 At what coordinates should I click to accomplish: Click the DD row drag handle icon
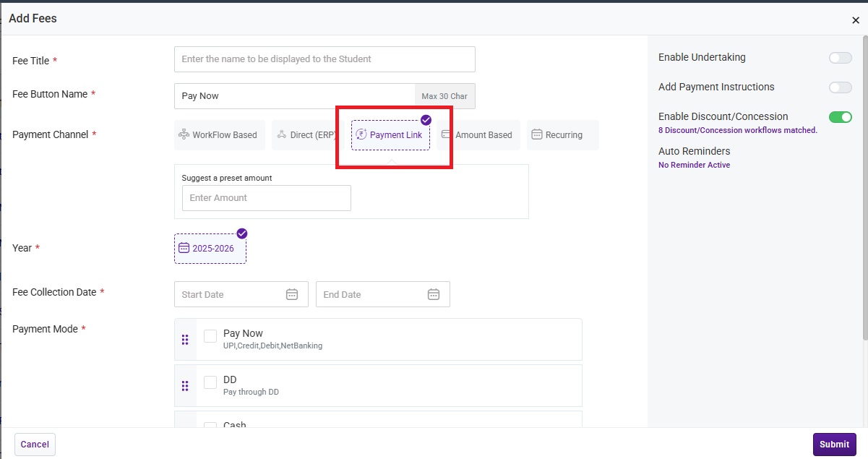185,386
